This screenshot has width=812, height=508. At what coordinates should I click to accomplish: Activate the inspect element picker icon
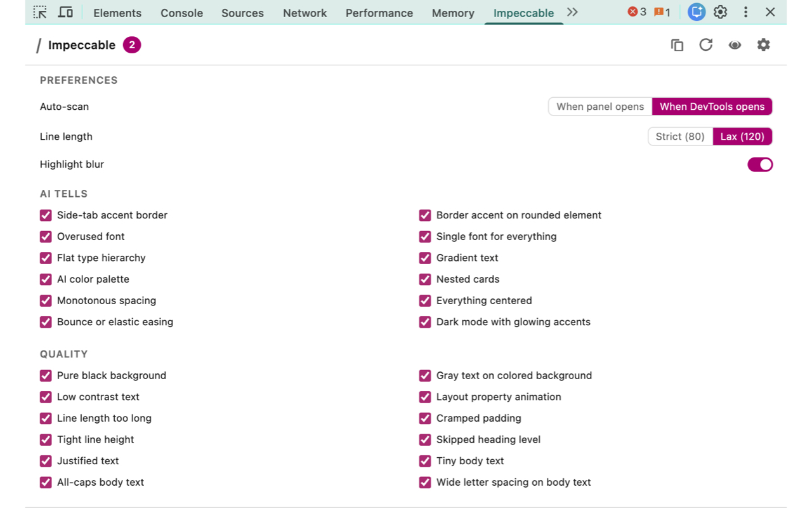pyautogui.click(x=40, y=12)
